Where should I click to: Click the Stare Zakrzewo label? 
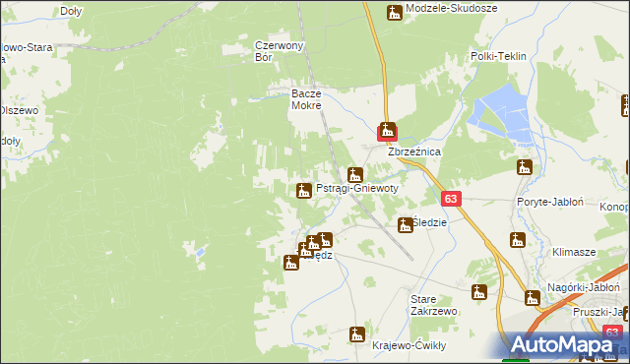click(x=433, y=305)
